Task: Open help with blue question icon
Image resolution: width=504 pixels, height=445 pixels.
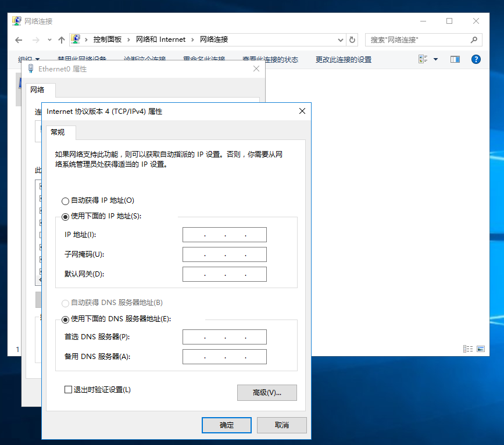Action: click(x=476, y=59)
